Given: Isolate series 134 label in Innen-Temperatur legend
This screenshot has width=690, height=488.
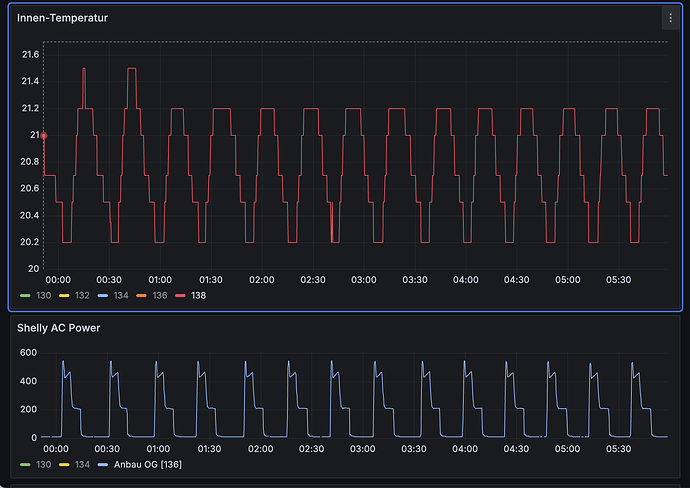Looking at the screenshot, I should coord(121,296).
